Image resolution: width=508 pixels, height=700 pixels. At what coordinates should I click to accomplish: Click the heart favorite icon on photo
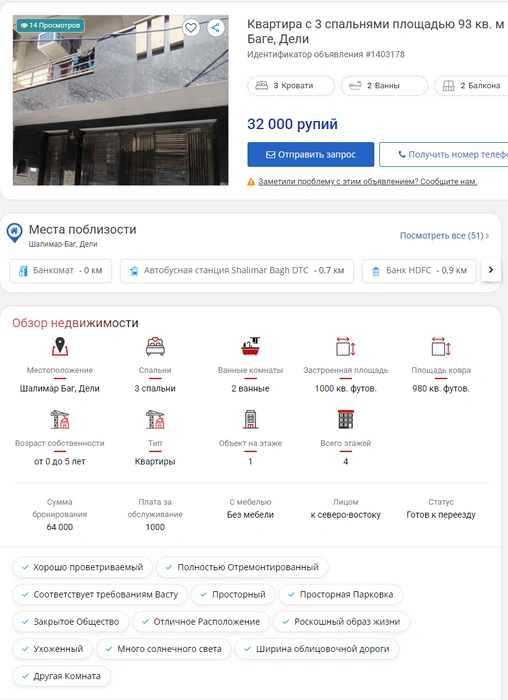tap(191, 28)
